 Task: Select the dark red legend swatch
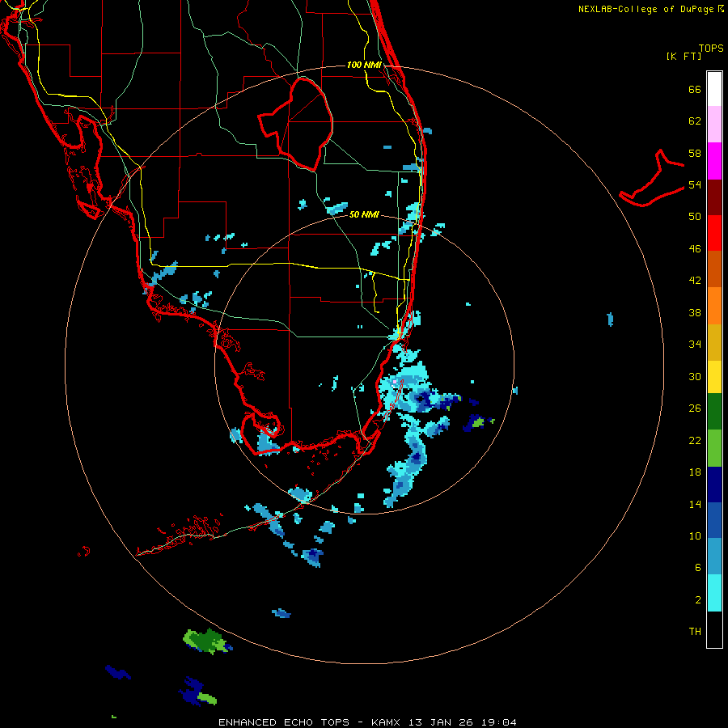point(714,197)
